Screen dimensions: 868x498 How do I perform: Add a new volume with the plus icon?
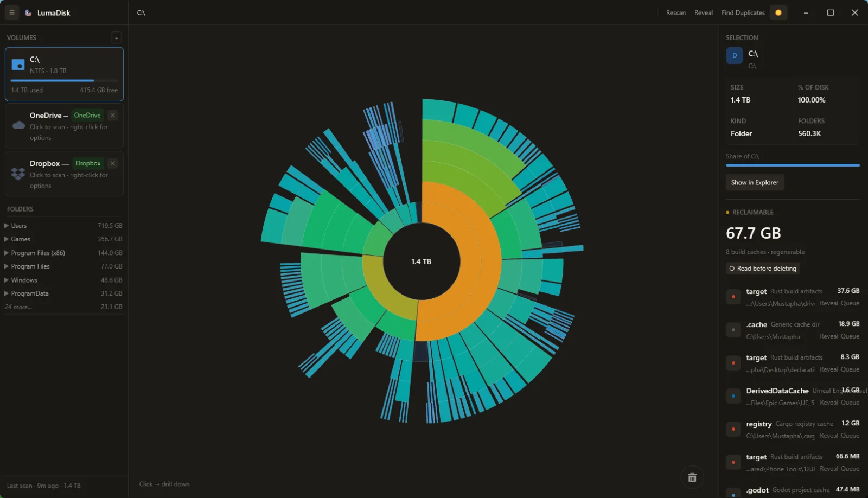pyautogui.click(x=116, y=37)
